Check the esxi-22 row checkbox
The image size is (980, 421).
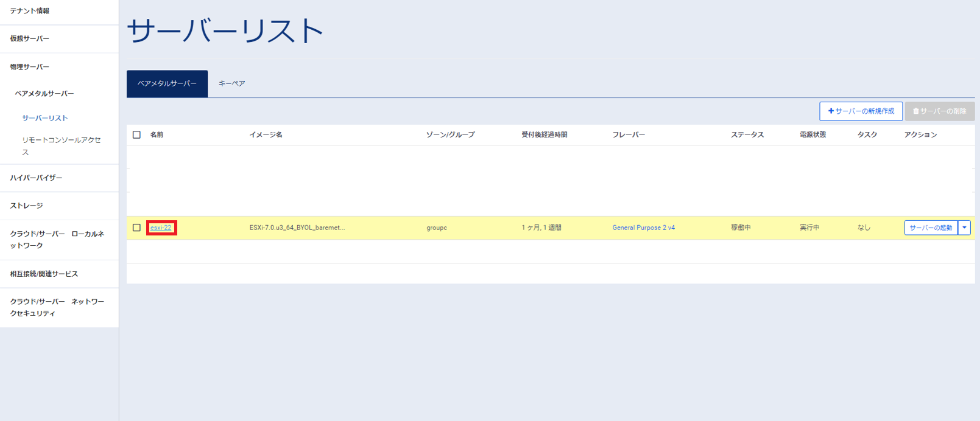point(136,228)
